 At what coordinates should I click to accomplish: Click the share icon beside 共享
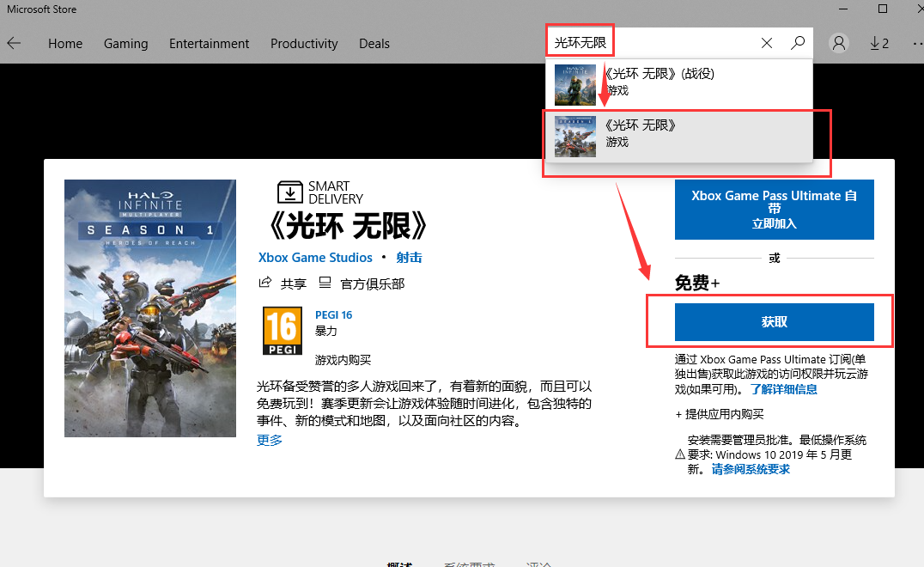pyautogui.click(x=265, y=283)
